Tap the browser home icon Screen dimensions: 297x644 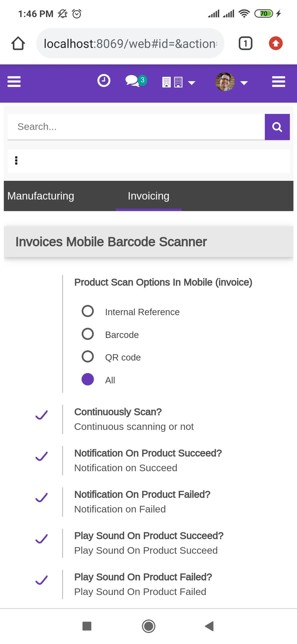tap(18, 43)
